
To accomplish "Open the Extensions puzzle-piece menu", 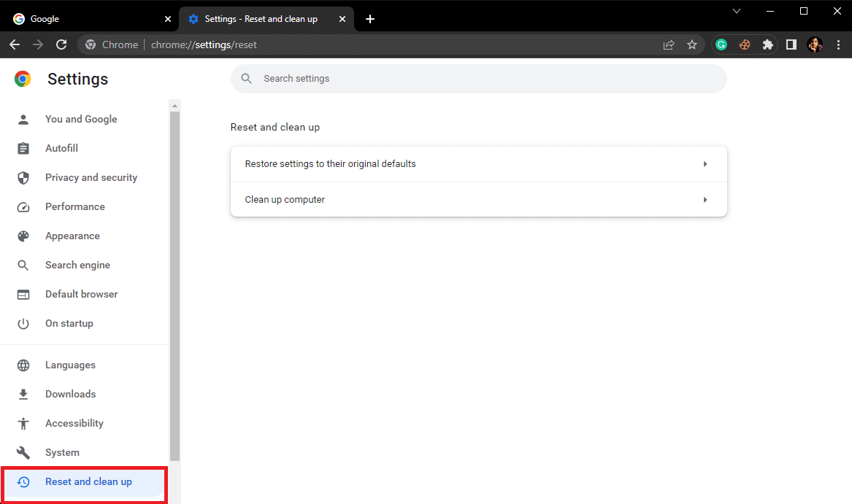I will point(768,44).
